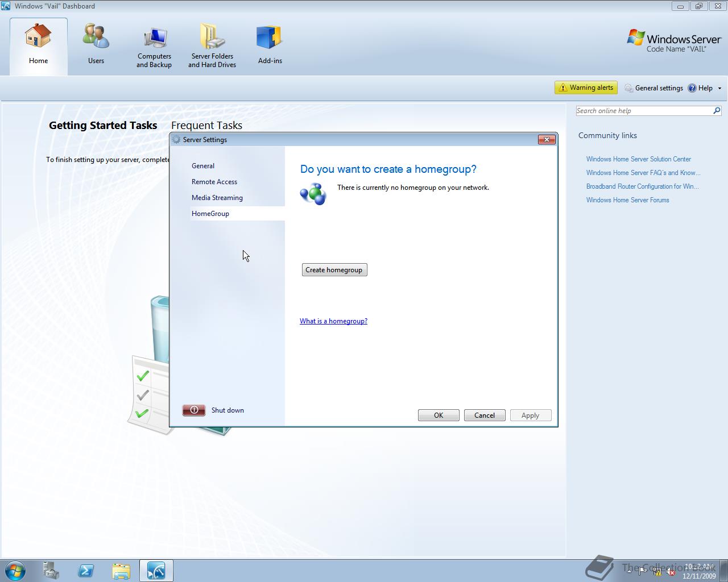
Task: Click the Help question mark icon
Action: click(x=692, y=88)
